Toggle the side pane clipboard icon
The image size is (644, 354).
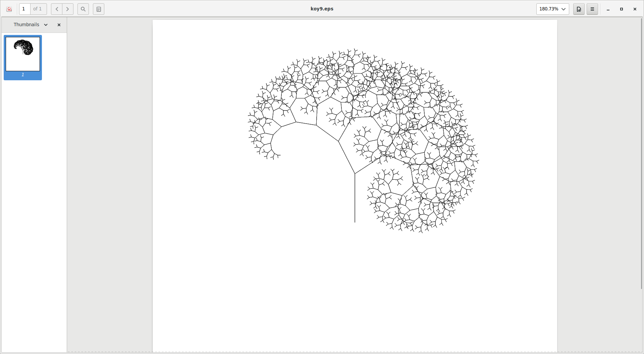point(99,9)
